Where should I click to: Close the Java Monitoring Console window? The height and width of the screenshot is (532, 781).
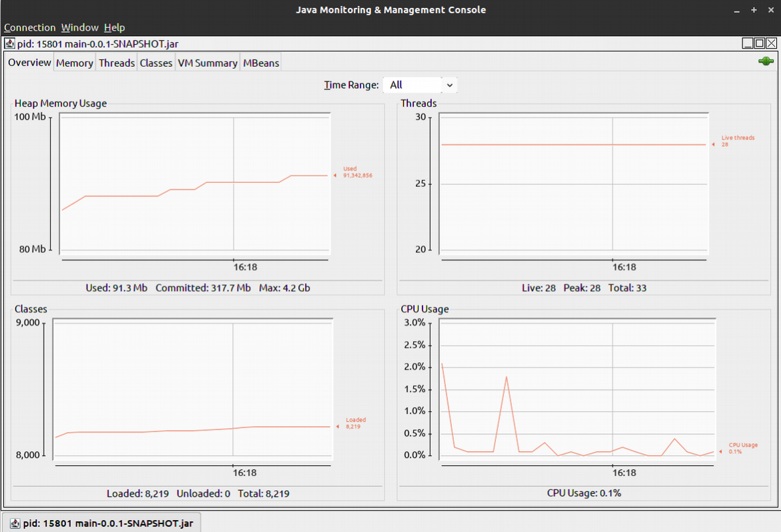[771, 10]
